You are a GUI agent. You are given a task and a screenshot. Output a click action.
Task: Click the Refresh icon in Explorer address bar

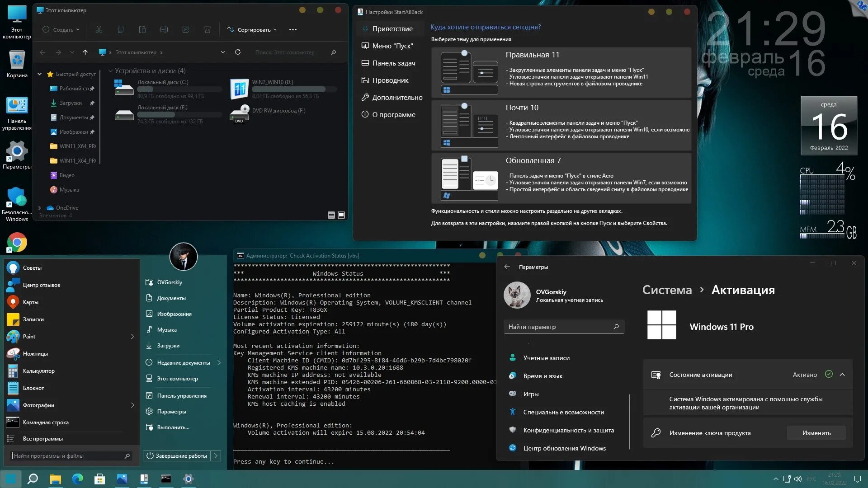click(x=238, y=52)
